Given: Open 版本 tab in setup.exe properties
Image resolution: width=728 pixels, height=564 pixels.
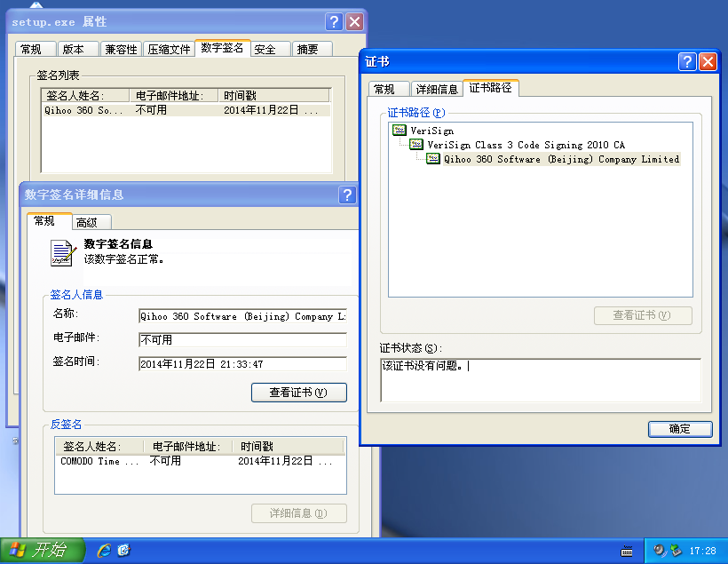Looking at the screenshot, I should (x=79, y=49).
